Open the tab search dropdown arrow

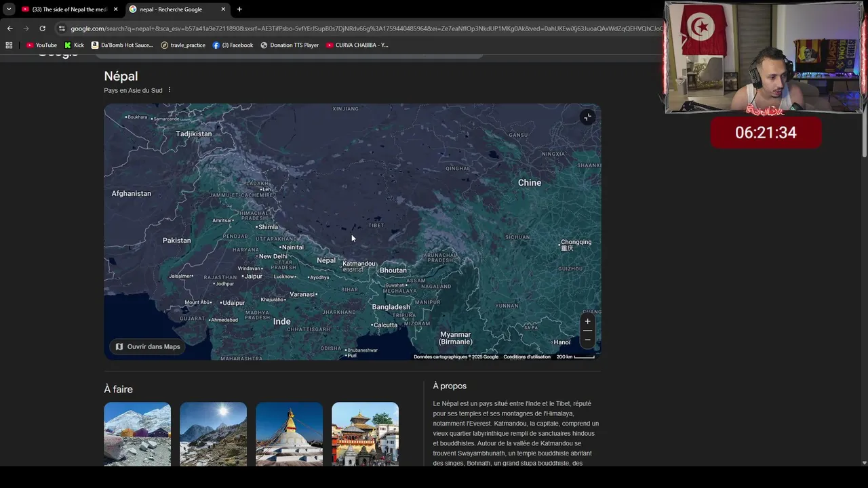9,9
